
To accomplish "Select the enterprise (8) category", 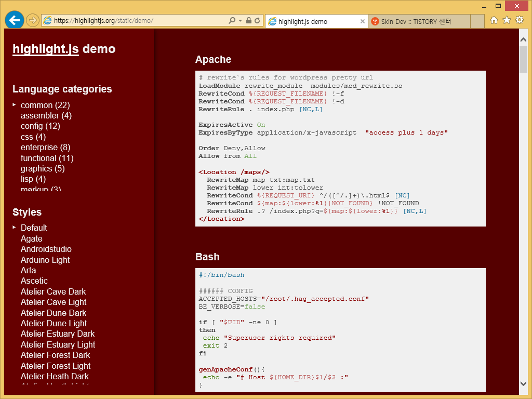I will pyautogui.click(x=46, y=147).
